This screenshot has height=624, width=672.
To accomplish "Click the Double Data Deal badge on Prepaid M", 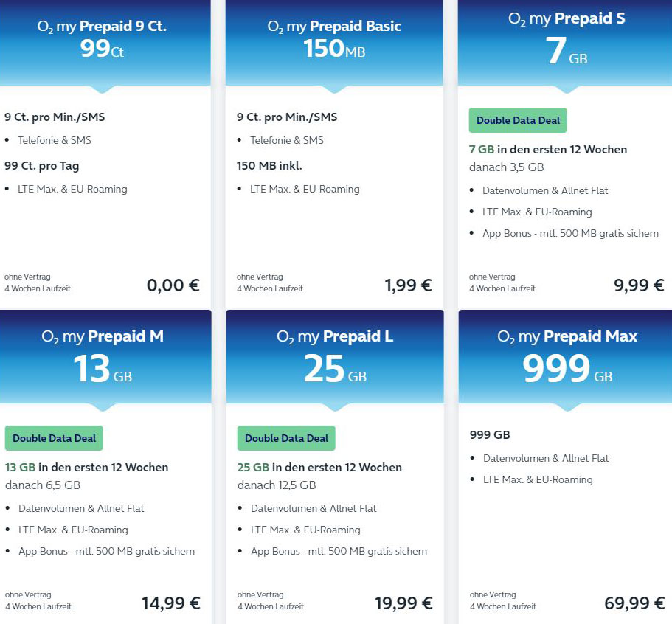I will 54,438.
